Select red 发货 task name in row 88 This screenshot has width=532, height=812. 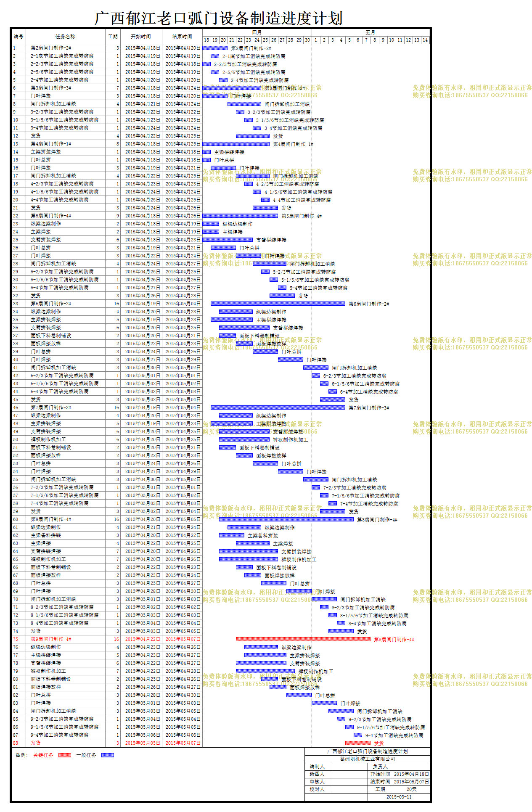point(36,743)
